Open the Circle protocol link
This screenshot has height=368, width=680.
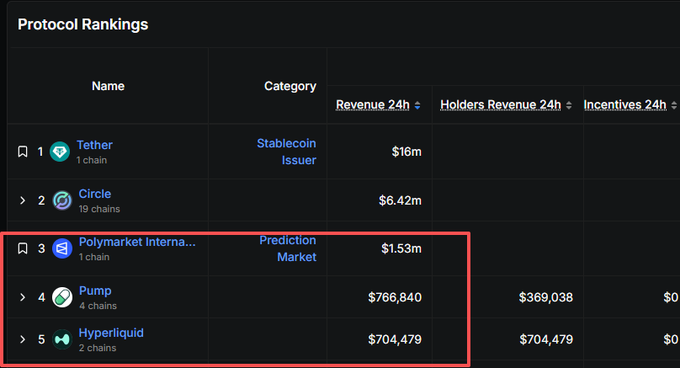coord(95,194)
